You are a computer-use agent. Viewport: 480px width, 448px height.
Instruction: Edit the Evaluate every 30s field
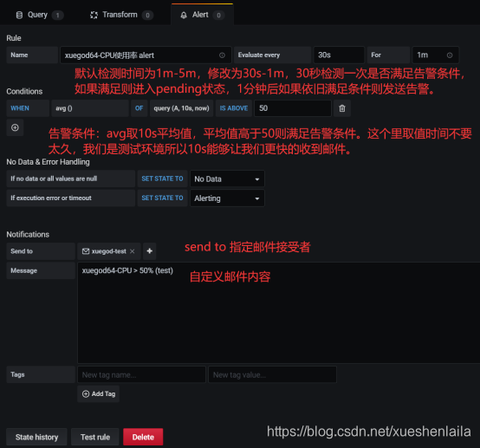(x=339, y=55)
